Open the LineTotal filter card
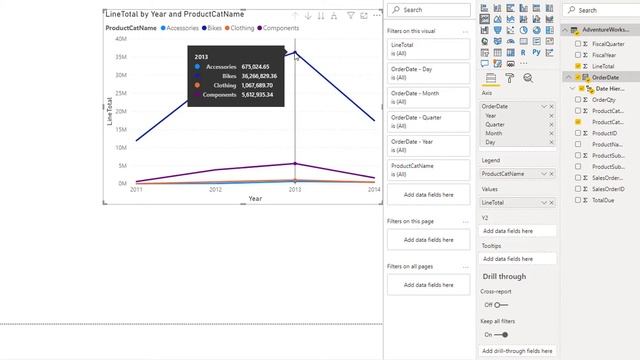The width and height of the screenshot is (640, 360). click(429, 49)
